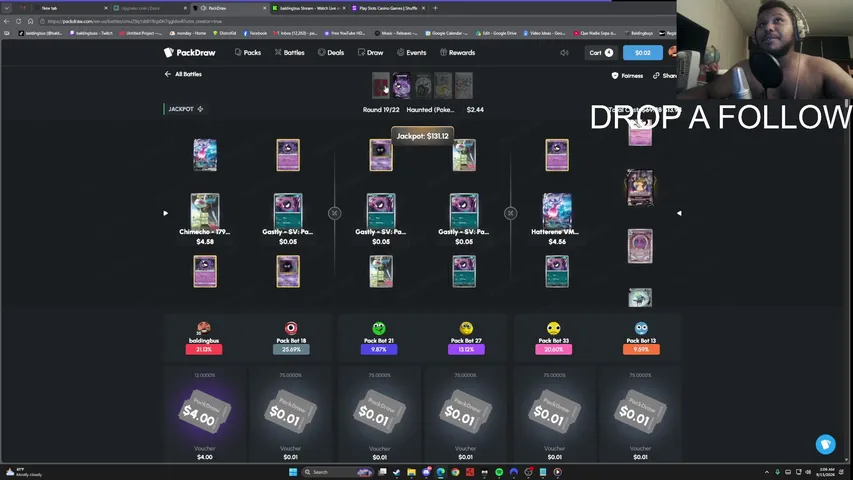
Task: Select the first pack thumbnail in round strip
Action: (380, 85)
